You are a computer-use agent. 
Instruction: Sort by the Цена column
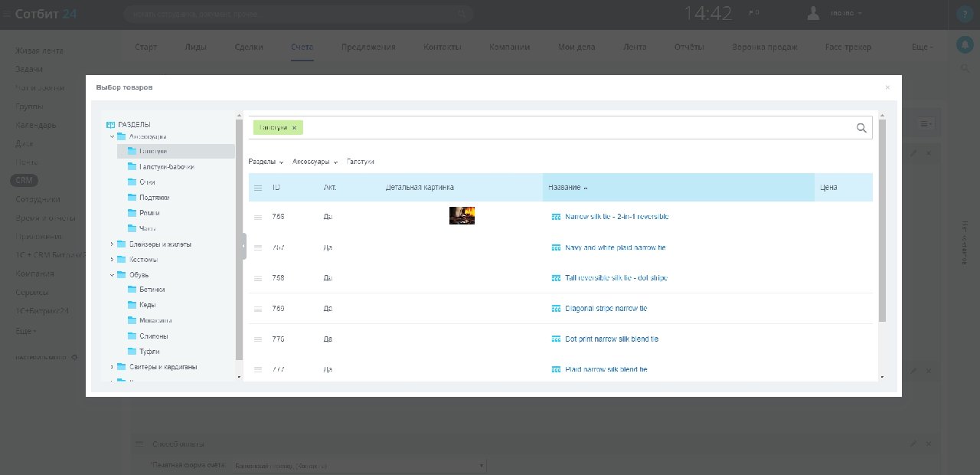pos(828,188)
